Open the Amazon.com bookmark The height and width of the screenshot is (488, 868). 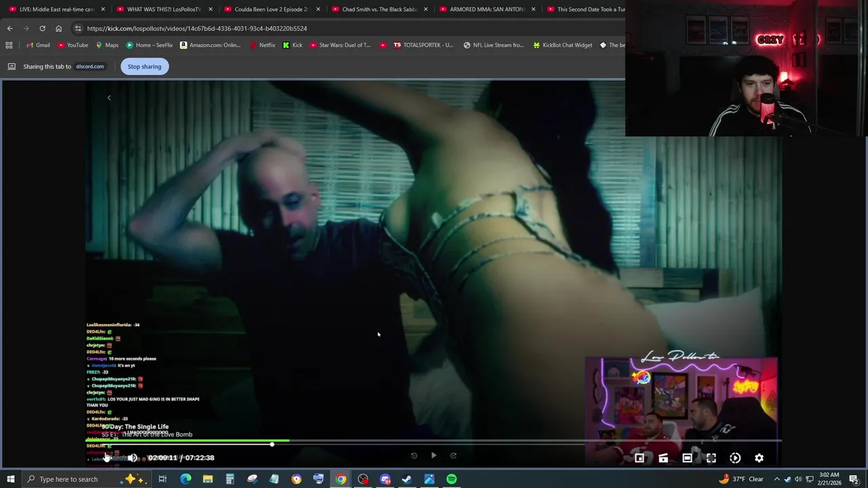point(210,45)
